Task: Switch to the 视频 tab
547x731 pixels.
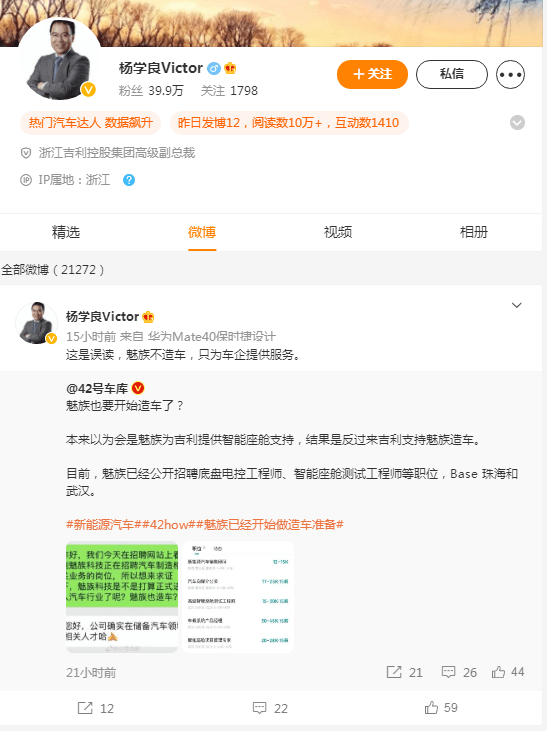Action: click(338, 232)
